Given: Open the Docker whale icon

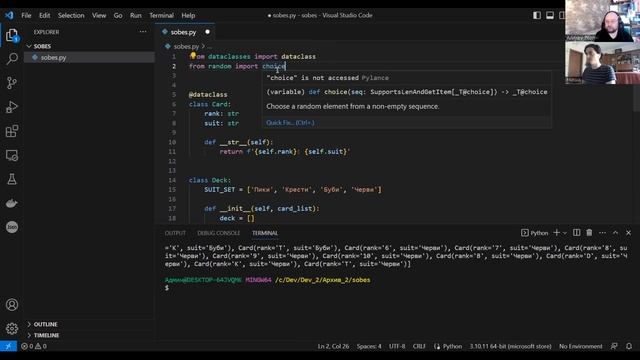Looking at the screenshot, I should click(x=12, y=203).
